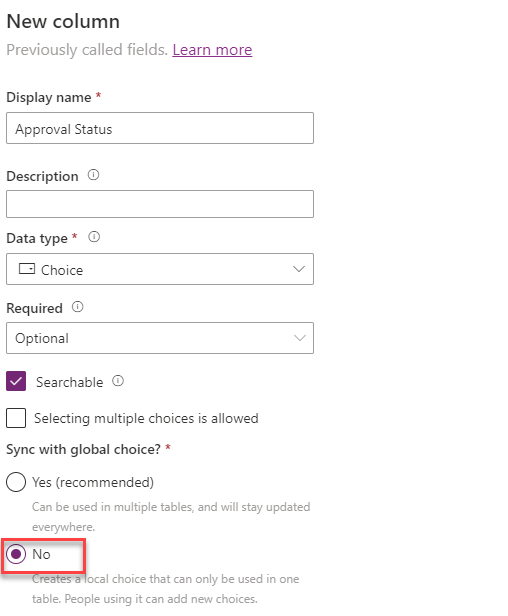Viewport: 508px width, 616px height.
Task: Select the Yes (recommended) radio button
Action: (16, 482)
